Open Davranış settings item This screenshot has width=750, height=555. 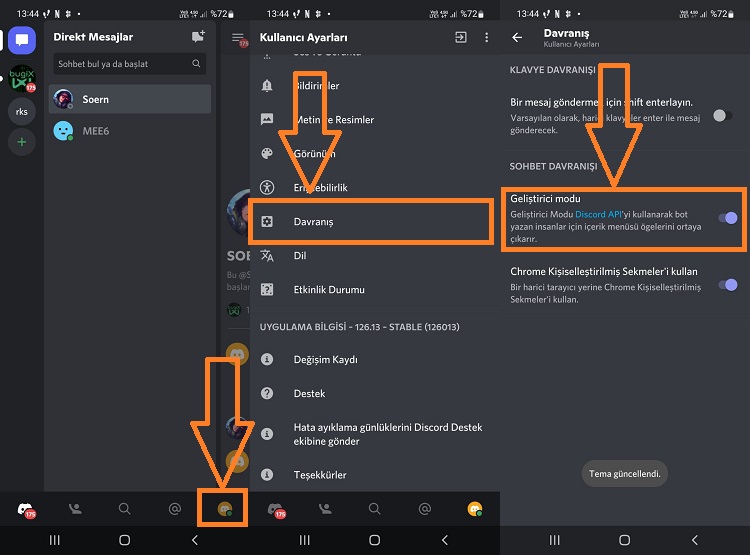375,222
